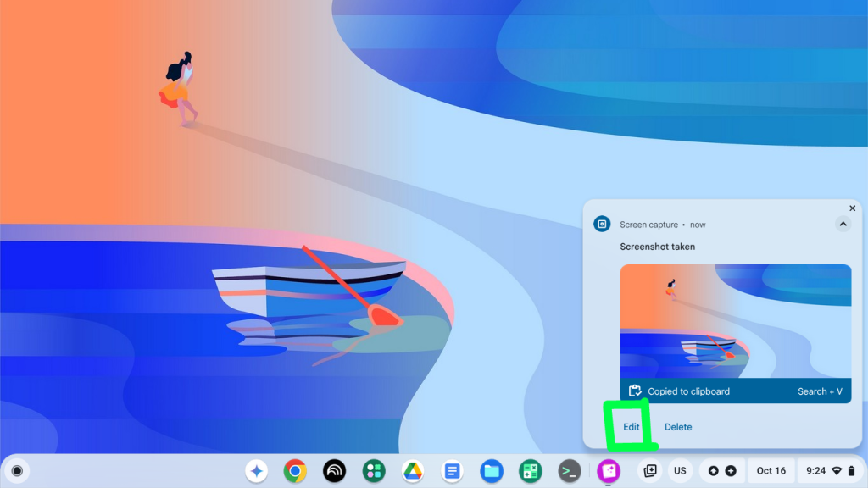Image resolution: width=868 pixels, height=488 pixels.
Task: Open the holding space tray icon
Action: (650, 470)
